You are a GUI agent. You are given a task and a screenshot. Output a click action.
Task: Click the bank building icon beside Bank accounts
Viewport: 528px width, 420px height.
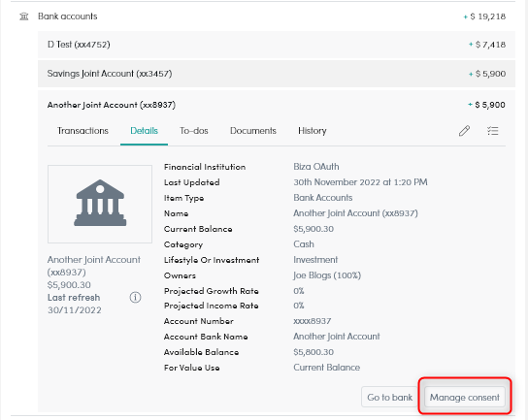pos(24,16)
